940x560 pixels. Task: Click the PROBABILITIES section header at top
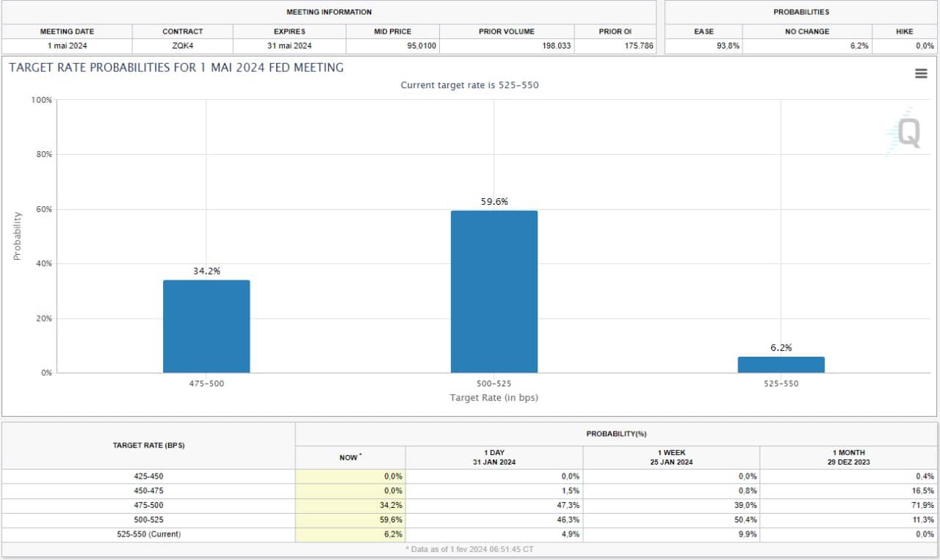point(801,12)
